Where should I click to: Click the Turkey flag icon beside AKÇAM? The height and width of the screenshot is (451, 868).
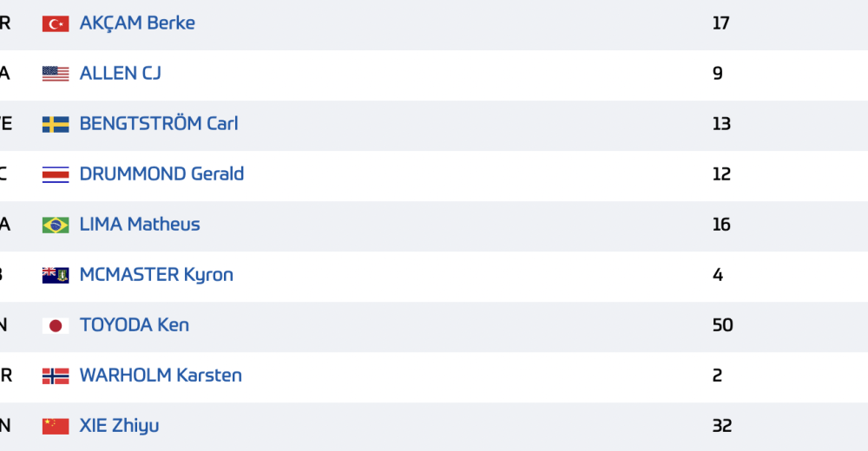pos(56,23)
